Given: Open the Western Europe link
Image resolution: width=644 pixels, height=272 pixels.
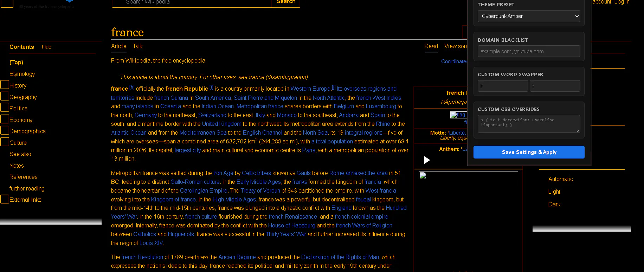Looking at the screenshot, I should pyautogui.click(x=310, y=89).
